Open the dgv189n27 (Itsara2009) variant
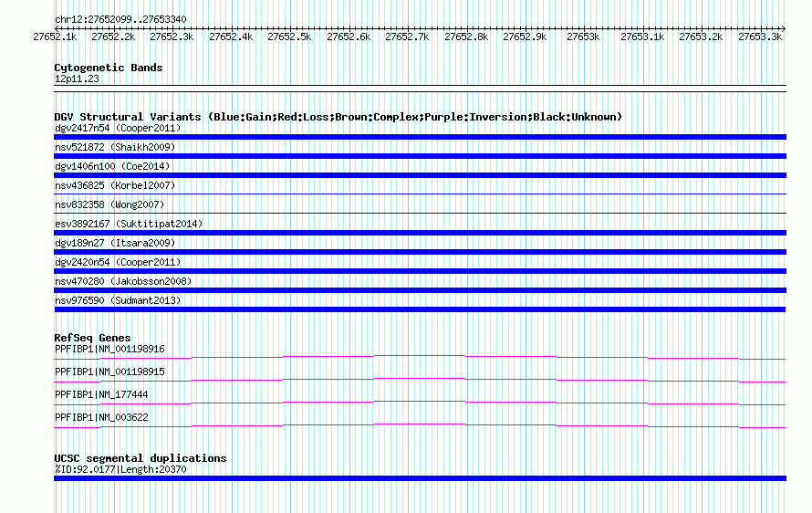This screenshot has width=812, height=513. point(115,243)
